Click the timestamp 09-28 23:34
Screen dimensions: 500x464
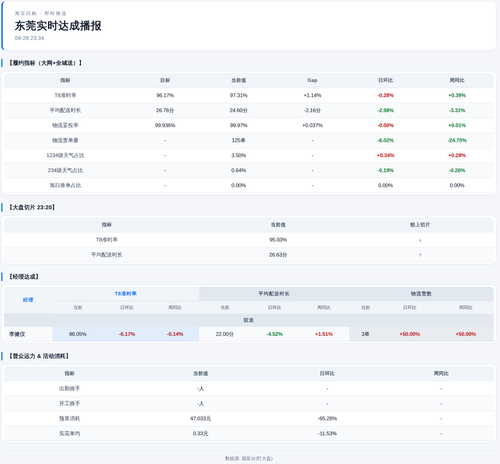29,38
